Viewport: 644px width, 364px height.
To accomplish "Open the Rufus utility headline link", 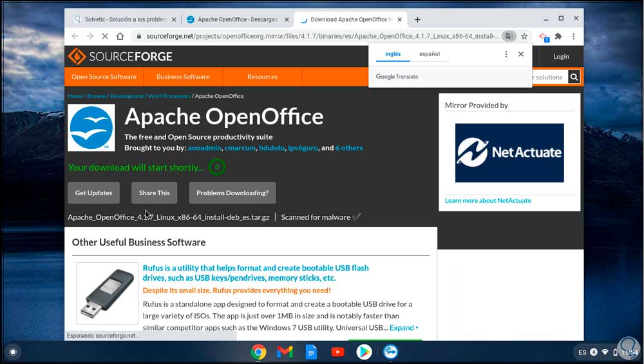I will click(256, 273).
